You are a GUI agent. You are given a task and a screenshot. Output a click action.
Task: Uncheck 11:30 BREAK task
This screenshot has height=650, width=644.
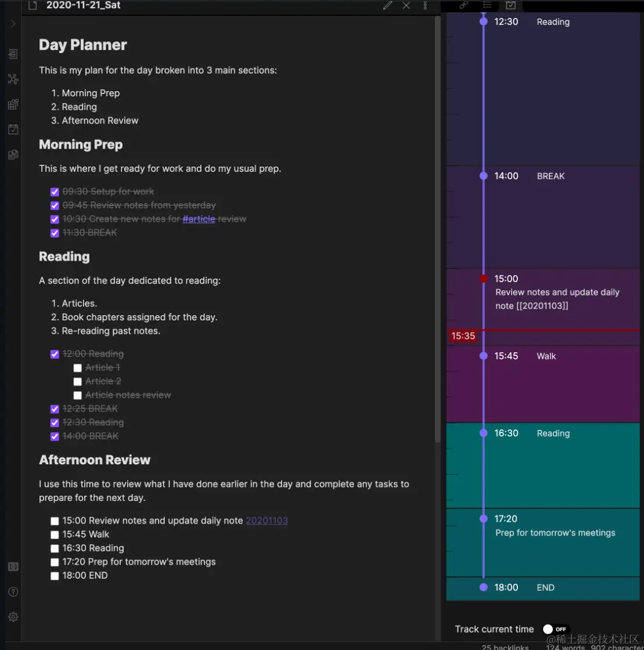55,233
